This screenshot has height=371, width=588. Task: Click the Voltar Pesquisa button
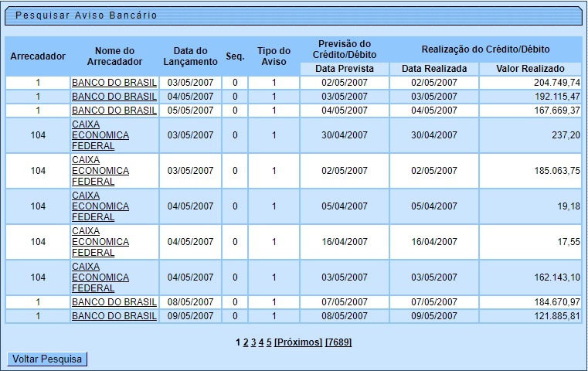pos(47,359)
